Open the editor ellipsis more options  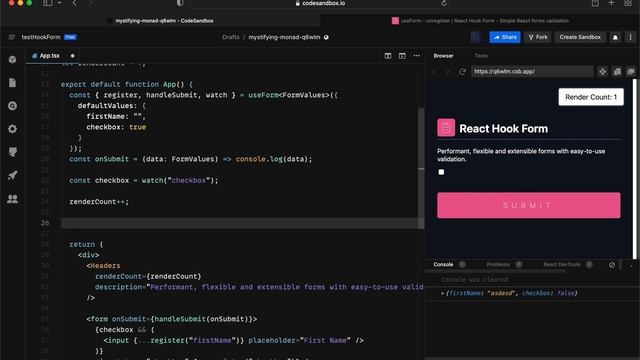click(x=416, y=56)
